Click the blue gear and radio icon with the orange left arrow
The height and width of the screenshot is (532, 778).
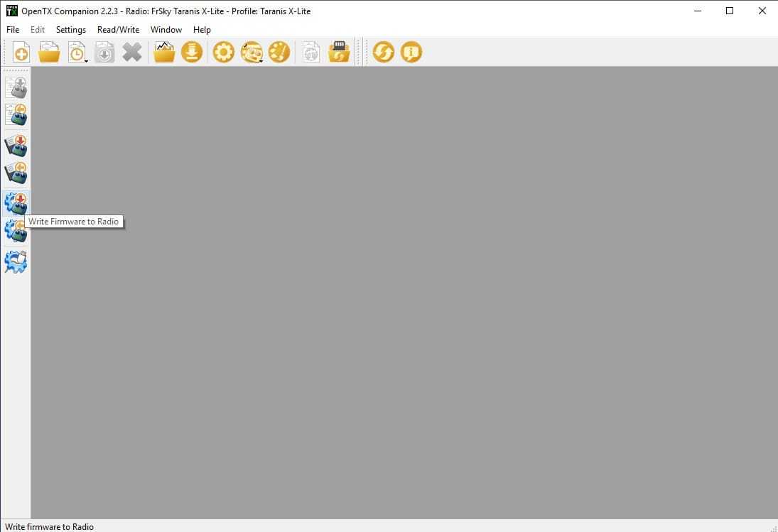coord(16,231)
